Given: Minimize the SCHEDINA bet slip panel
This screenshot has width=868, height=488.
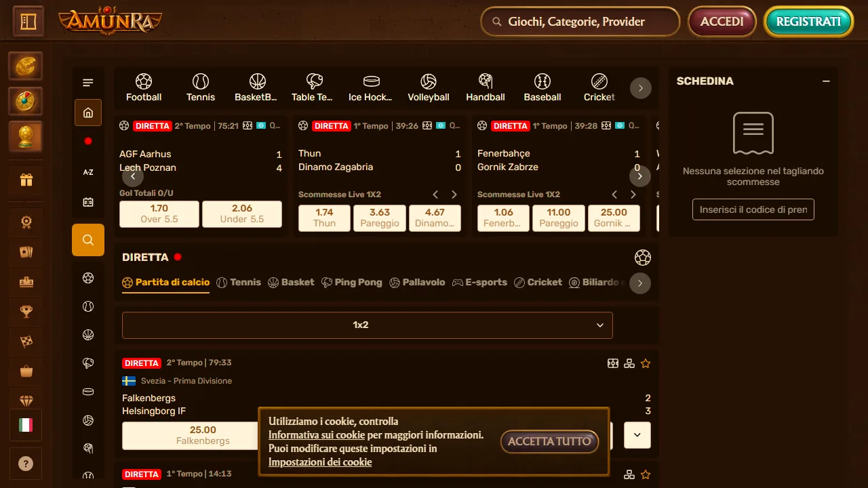Looking at the screenshot, I should [826, 81].
